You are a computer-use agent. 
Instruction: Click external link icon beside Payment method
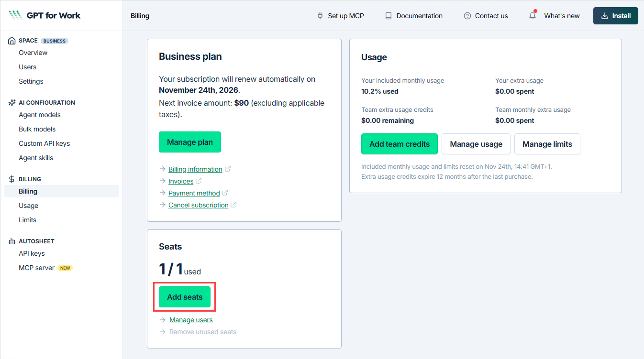(x=225, y=193)
